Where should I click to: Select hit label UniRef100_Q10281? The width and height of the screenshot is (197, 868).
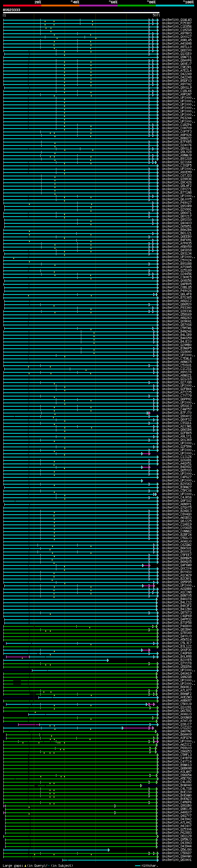(177, 707)
